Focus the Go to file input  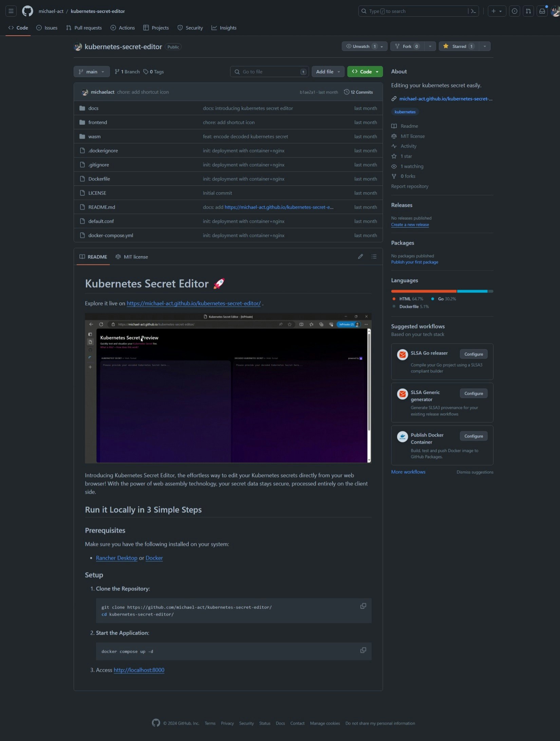[x=269, y=72]
